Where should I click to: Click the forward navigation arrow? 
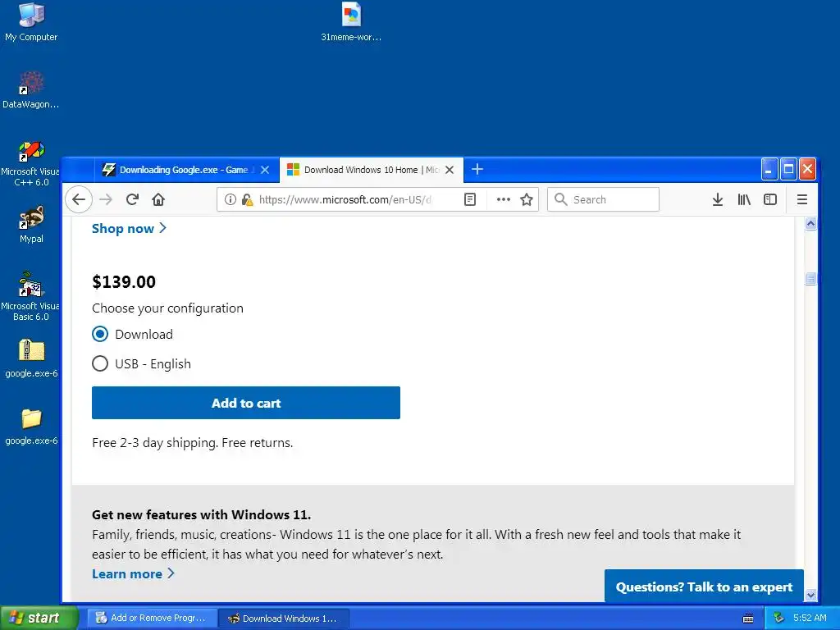[x=106, y=200]
